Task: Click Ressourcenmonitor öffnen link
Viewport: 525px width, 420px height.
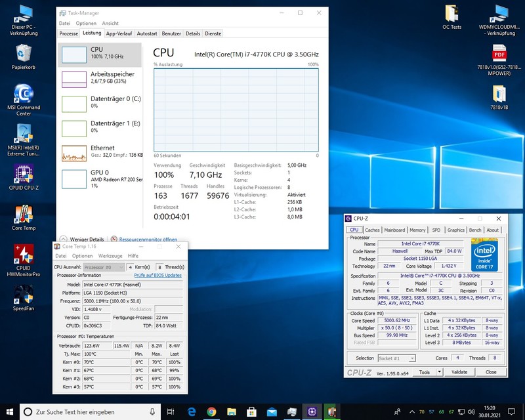Action: (x=148, y=239)
